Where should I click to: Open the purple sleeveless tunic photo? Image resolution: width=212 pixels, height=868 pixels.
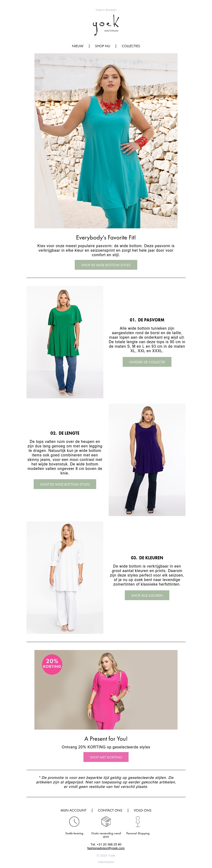pyautogui.click(x=147, y=460)
